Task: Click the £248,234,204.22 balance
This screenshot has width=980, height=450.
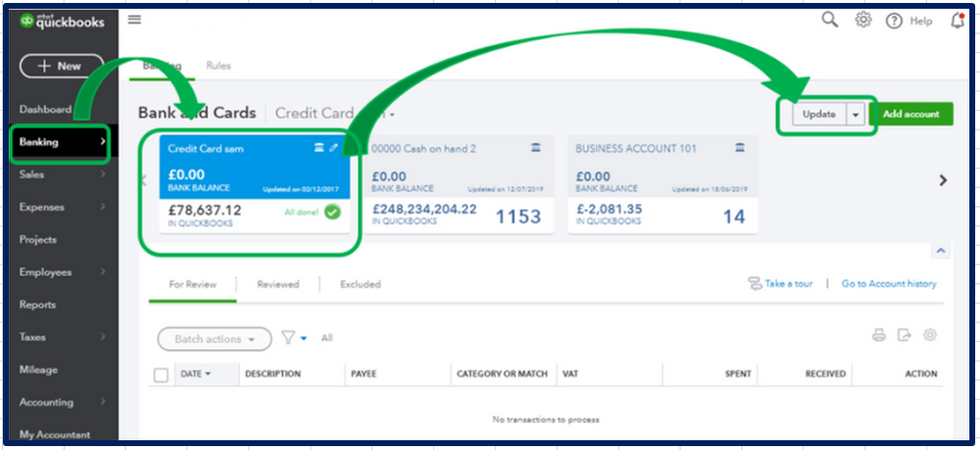Action: [x=424, y=209]
